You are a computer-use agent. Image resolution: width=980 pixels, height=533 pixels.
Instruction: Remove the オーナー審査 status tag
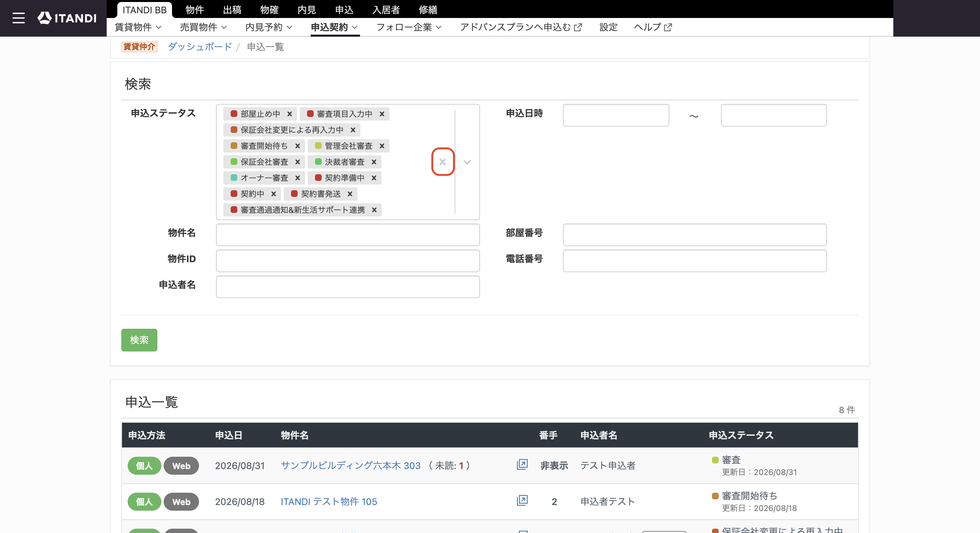(x=297, y=178)
